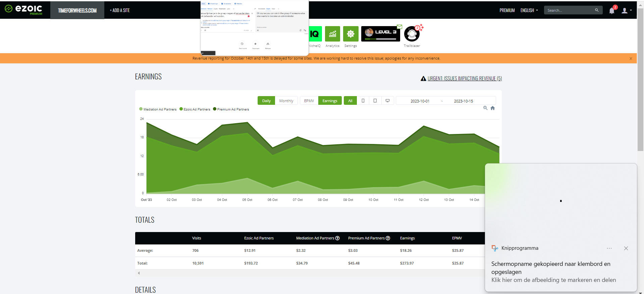644x294 pixels.
Task: Open the user account dropdown
Action: [626, 10]
